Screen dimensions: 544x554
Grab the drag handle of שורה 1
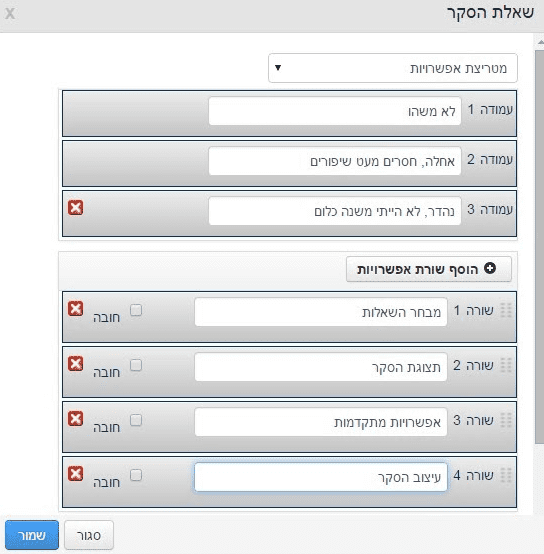pyautogui.click(x=506, y=311)
